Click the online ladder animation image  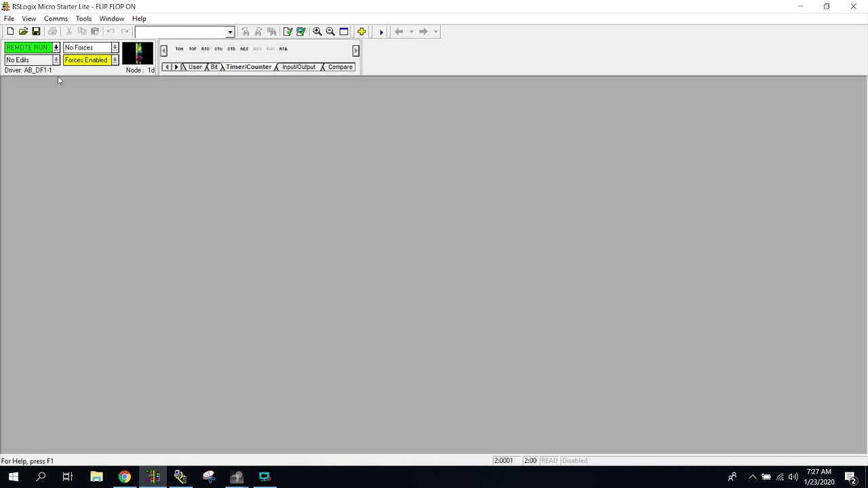(x=138, y=53)
